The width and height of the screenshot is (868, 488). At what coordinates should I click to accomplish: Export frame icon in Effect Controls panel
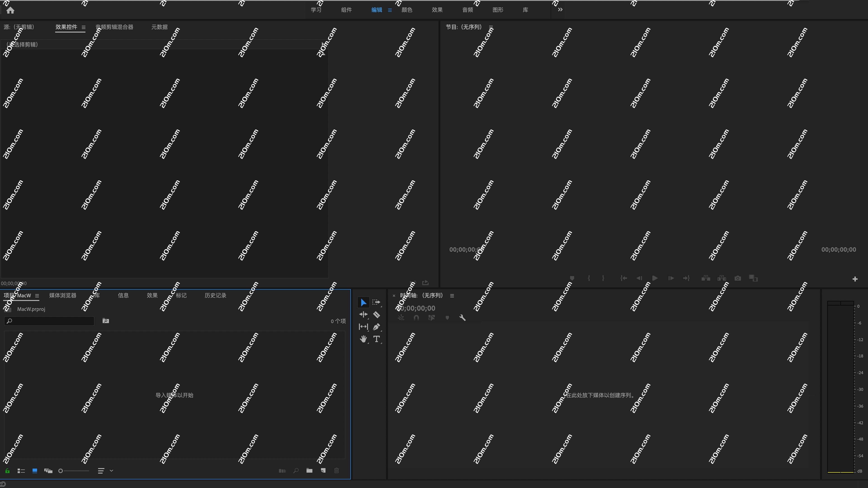(x=425, y=283)
